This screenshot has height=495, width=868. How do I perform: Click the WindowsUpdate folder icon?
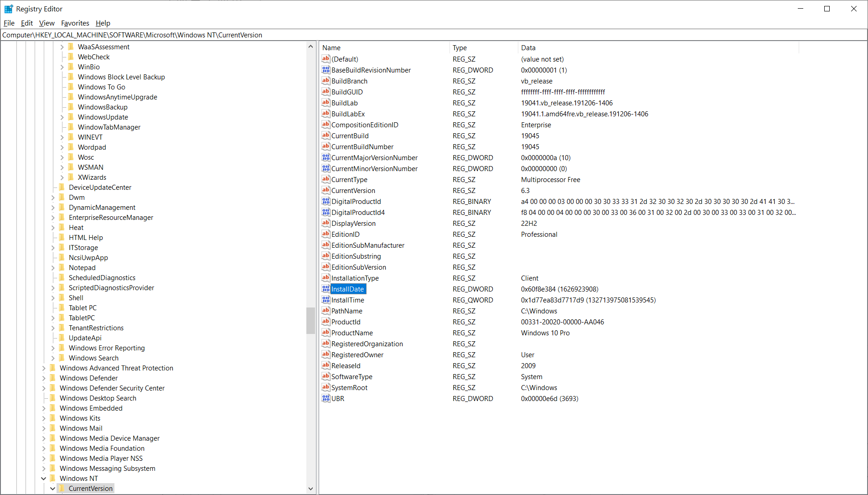(x=71, y=117)
